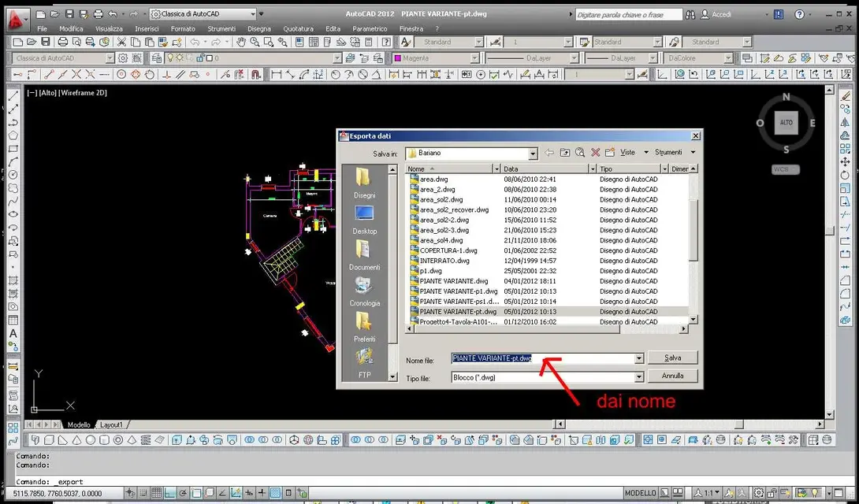Open the Magenta color control dropdown
Image resolution: width=859 pixels, height=504 pixels.
pyautogui.click(x=474, y=57)
